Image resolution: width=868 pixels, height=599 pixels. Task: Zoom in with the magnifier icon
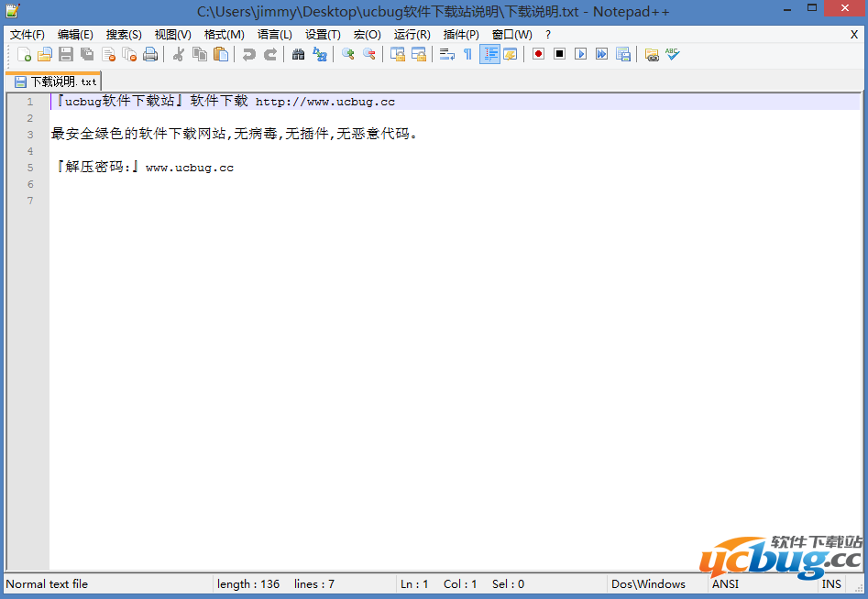(347, 54)
